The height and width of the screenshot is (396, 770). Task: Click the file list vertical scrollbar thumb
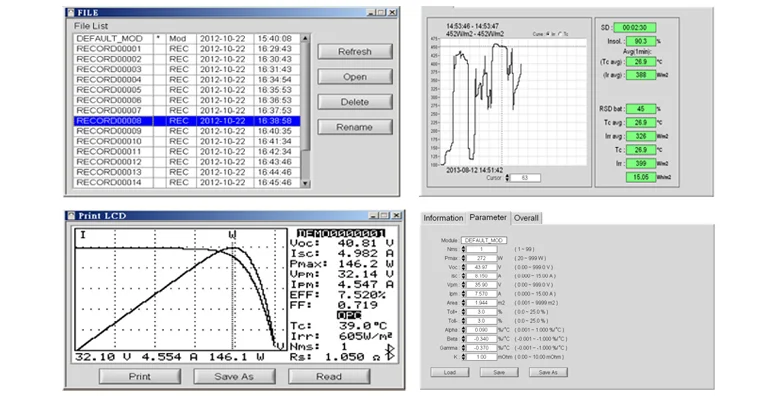(x=305, y=96)
